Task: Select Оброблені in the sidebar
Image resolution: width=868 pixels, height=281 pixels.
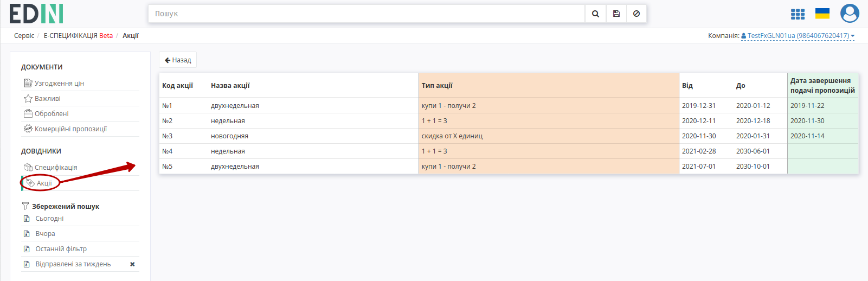Action: pos(52,114)
